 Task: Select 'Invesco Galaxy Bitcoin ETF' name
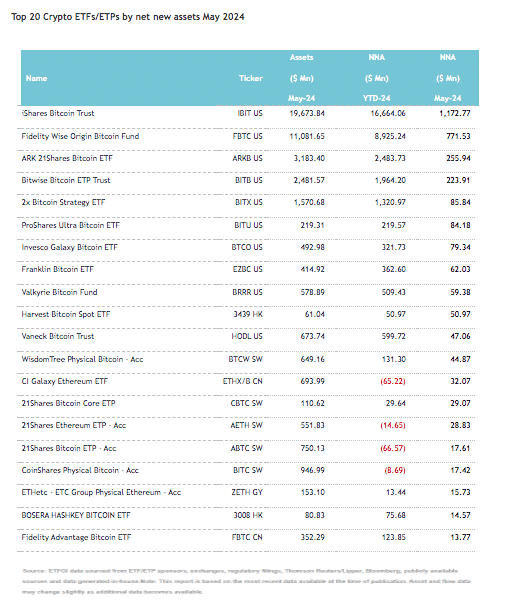pyautogui.click(x=69, y=247)
